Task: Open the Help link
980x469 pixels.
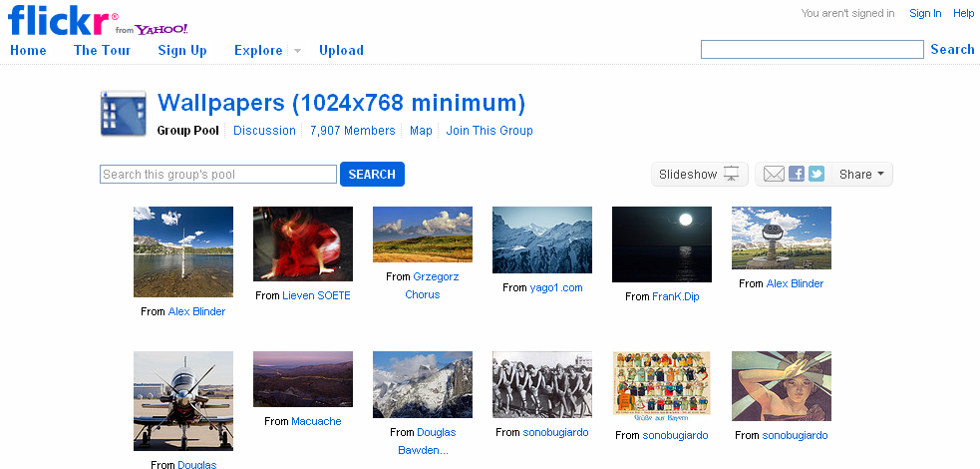Action: coord(963,13)
